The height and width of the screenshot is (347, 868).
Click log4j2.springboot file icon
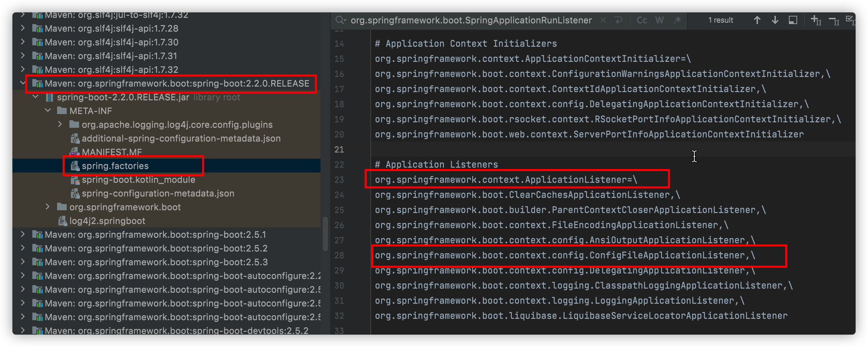pos(62,221)
